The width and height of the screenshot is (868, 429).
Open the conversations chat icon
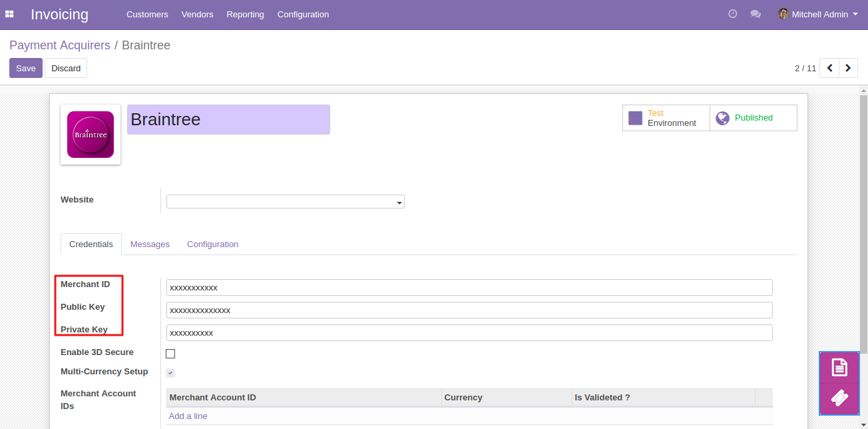click(x=756, y=14)
